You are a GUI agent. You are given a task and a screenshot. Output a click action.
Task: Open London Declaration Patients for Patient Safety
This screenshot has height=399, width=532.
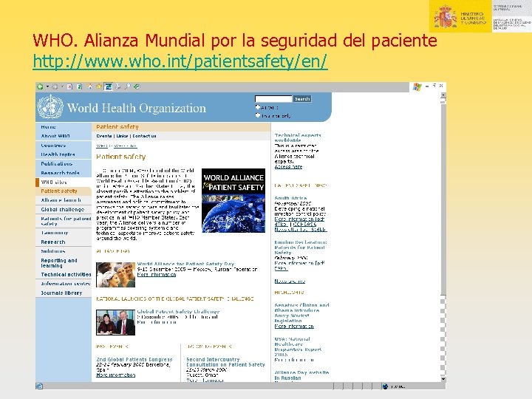(301, 248)
